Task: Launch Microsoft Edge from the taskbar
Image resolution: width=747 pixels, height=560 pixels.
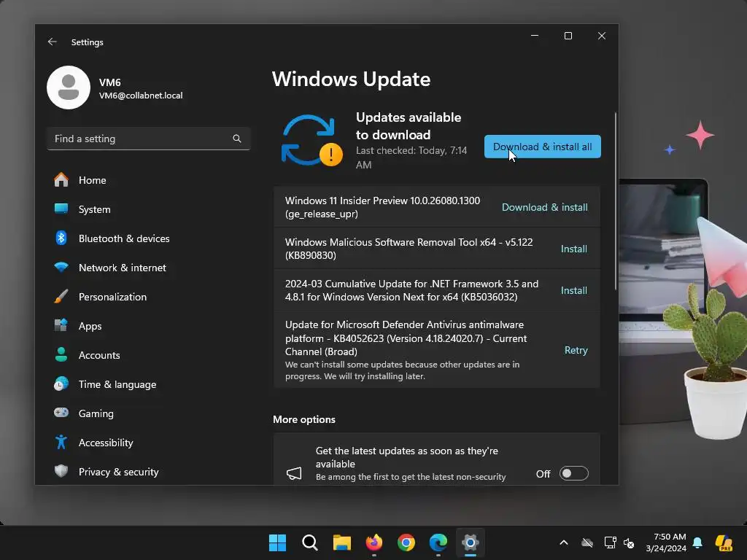Action: [x=438, y=542]
